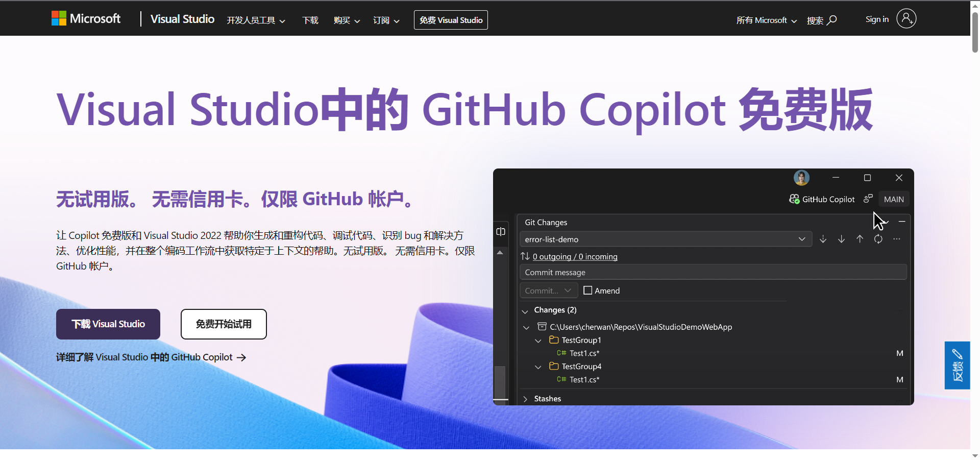Viewport: 980px width, 460px height.
Task: Collapse the Changes (2) section
Action: 525,310
